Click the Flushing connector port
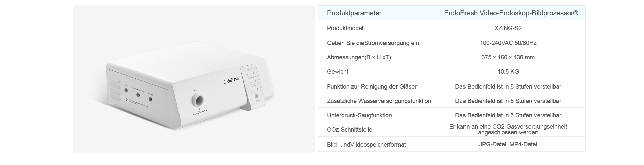 coord(151,99)
